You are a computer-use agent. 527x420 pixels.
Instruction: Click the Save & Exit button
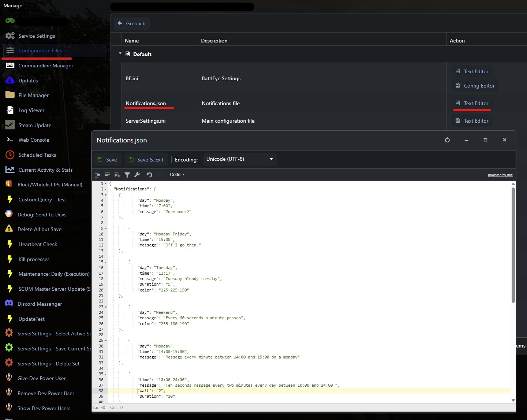[146, 160]
